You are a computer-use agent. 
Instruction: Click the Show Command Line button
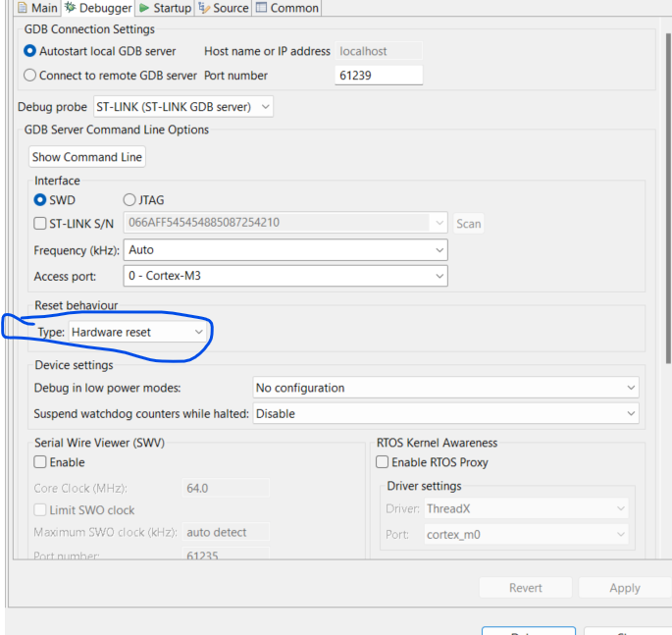87,157
